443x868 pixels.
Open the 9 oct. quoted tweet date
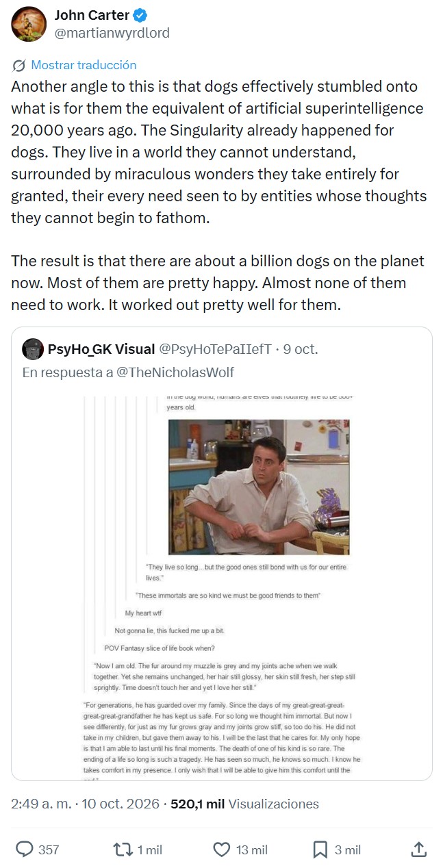pos(301,349)
